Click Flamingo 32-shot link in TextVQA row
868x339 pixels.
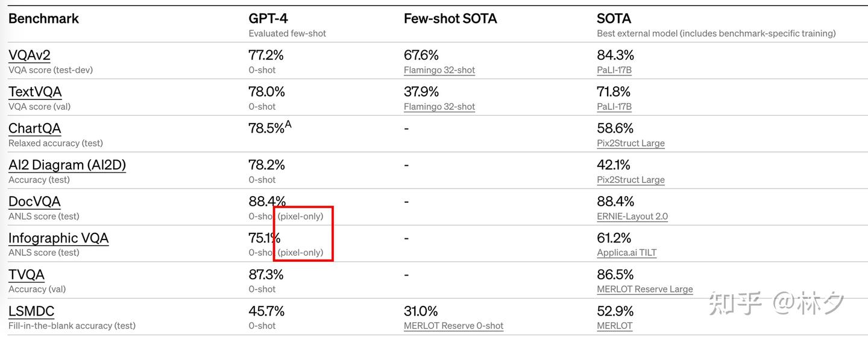point(439,107)
